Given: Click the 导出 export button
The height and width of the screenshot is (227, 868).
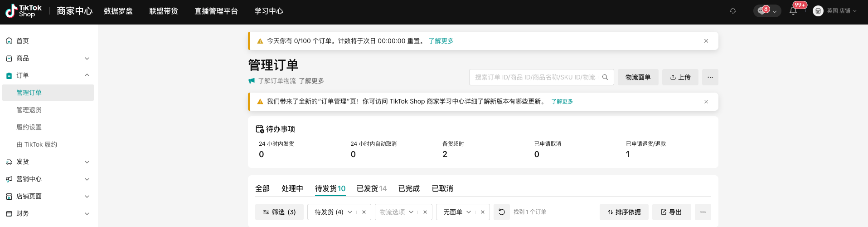Looking at the screenshot, I should 671,212.
